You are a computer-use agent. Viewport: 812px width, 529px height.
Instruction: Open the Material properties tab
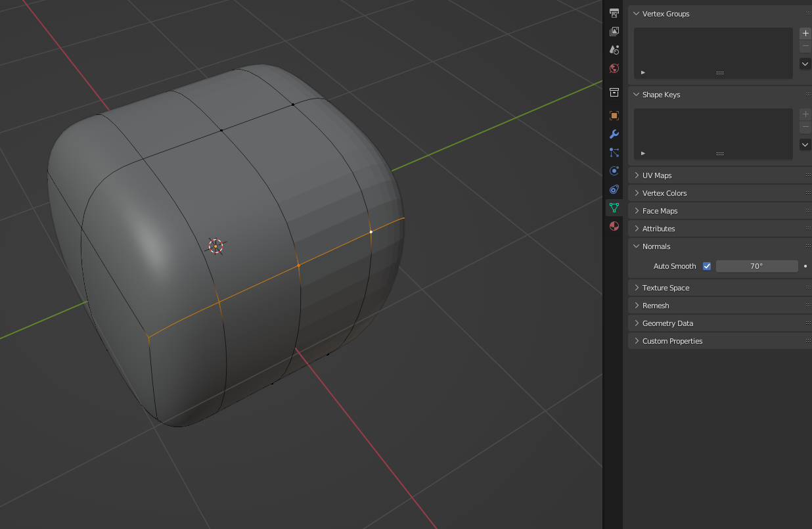[614, 226]
